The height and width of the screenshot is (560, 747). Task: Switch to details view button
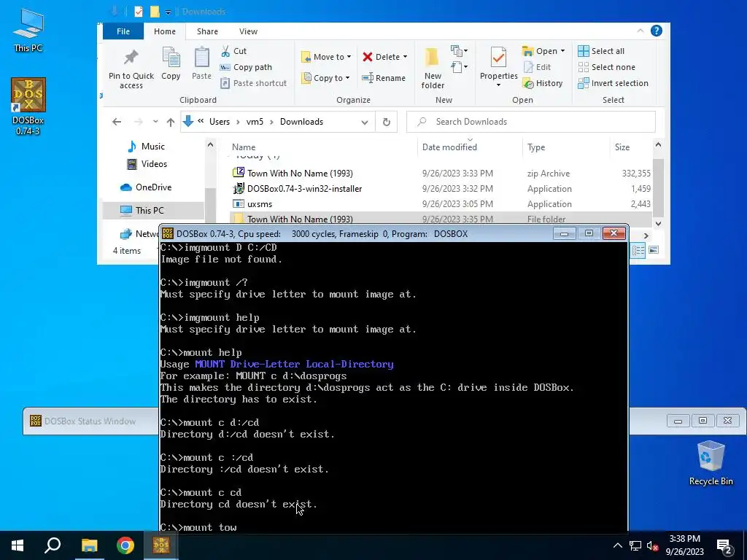(638, 250)
